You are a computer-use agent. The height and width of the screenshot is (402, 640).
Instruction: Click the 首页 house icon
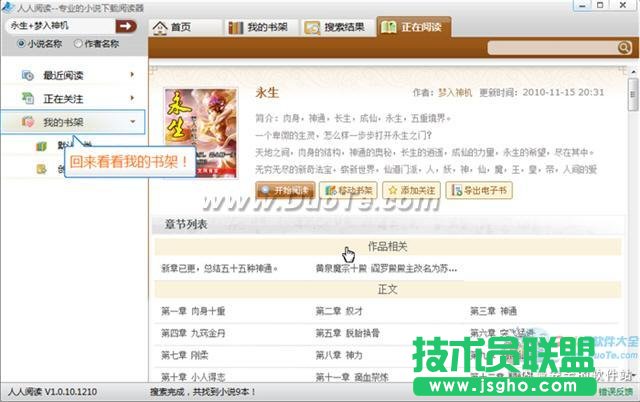[160, 27]
